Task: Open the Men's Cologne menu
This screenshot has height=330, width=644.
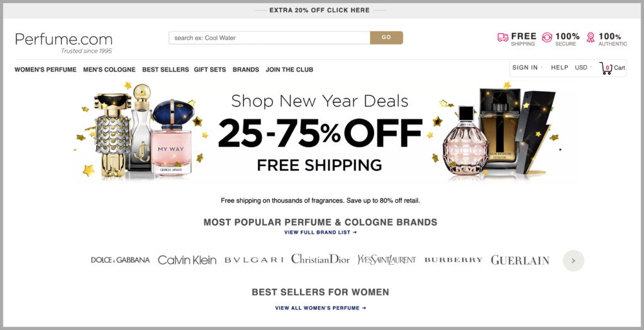Action: click(109, 70)
